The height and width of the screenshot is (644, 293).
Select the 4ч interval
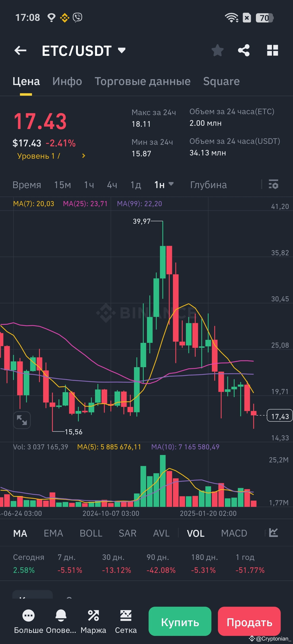pyautogui.click(x=112, y=185)
